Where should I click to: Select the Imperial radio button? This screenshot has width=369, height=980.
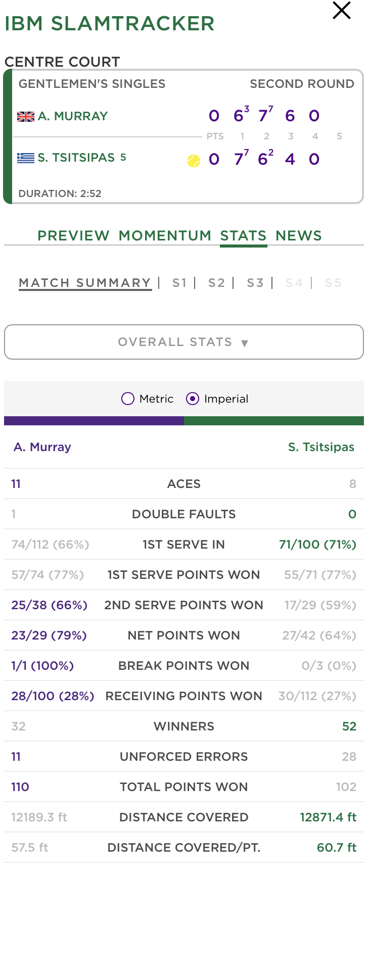[x=193, y=399]
